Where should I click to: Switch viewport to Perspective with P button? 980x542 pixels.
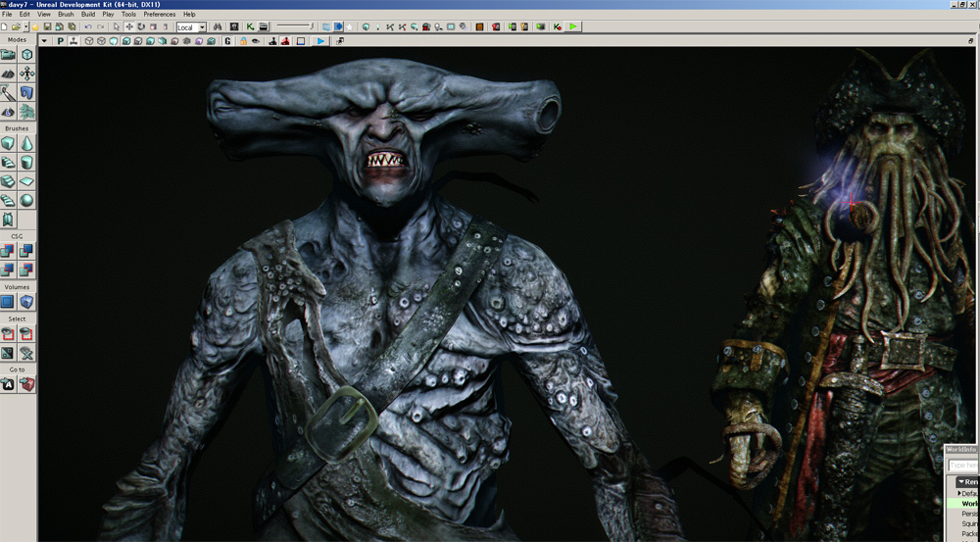[60, 41]
